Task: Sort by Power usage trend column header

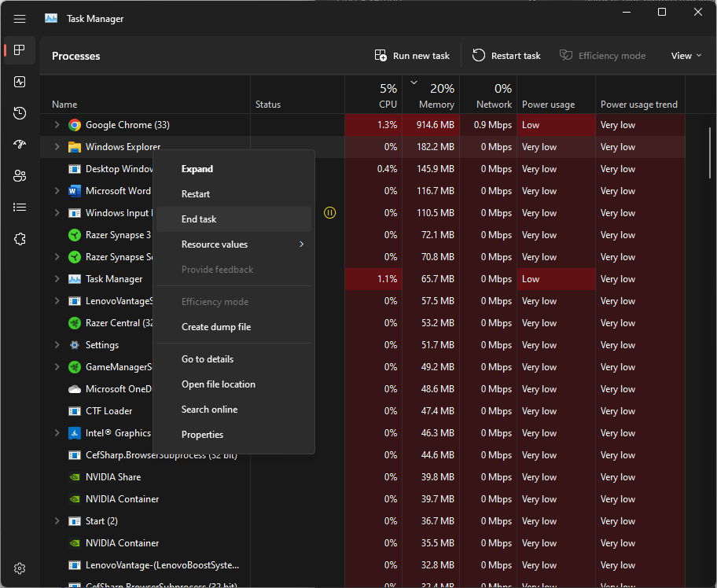Action: tap(640, 94)
